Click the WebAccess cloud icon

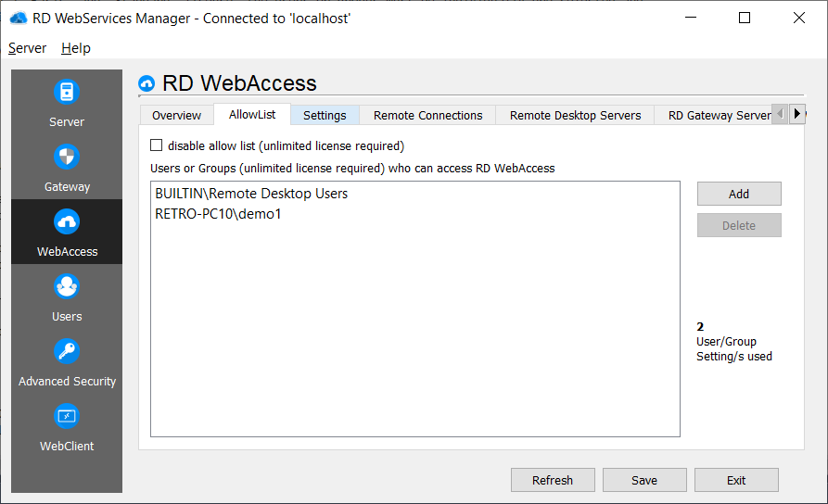coord(67,222)
